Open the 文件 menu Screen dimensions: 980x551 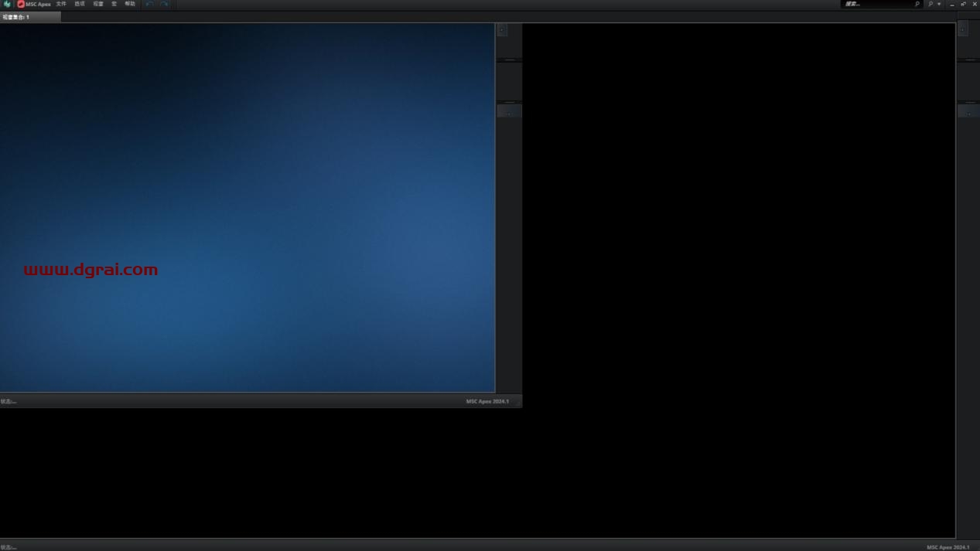[61, 4]
